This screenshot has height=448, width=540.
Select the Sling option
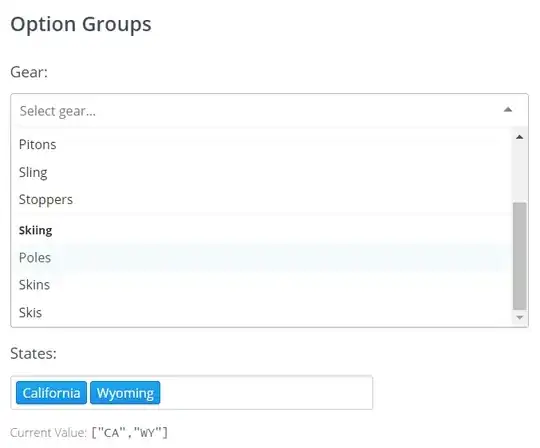click(262, 172)
